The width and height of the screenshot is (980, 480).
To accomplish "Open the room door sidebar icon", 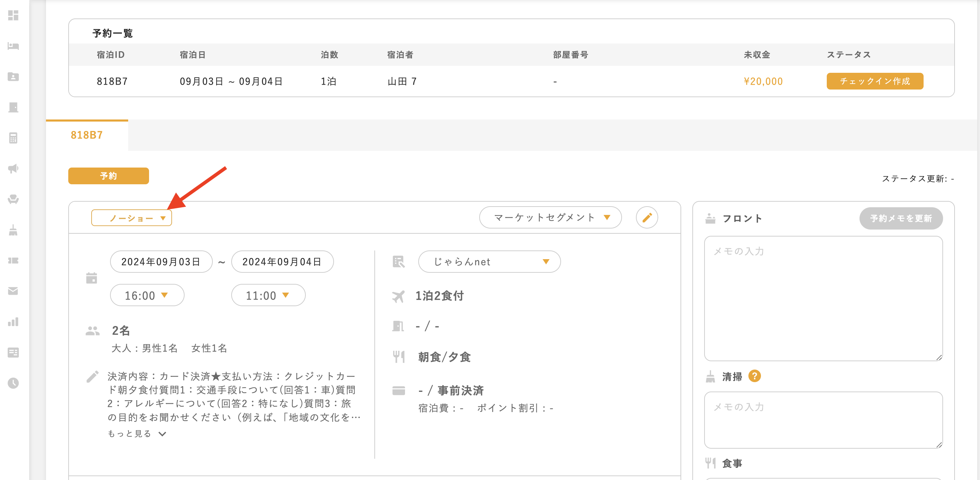I will [x=13, y=107].
